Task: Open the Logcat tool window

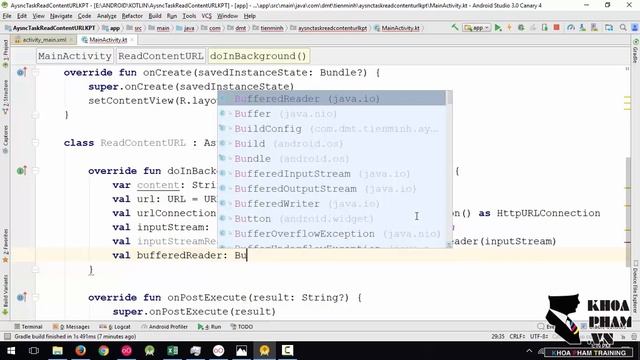Action: tap(115, 327)
